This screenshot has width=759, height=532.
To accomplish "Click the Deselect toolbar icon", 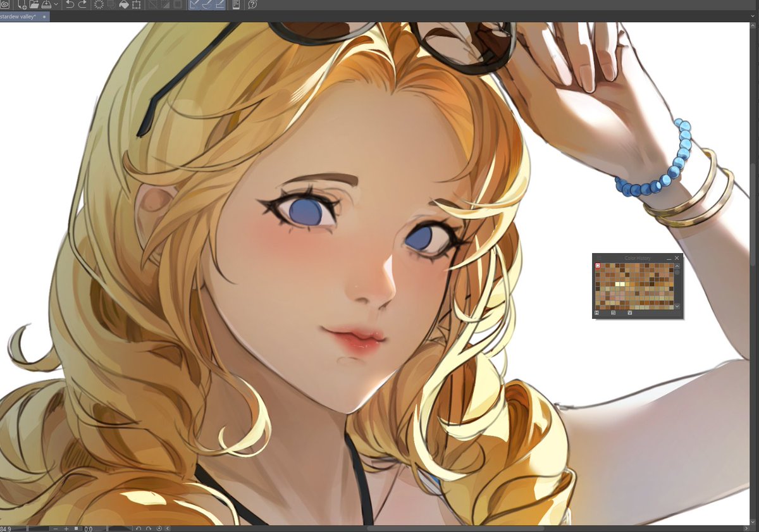I will [x=152, y=4].
